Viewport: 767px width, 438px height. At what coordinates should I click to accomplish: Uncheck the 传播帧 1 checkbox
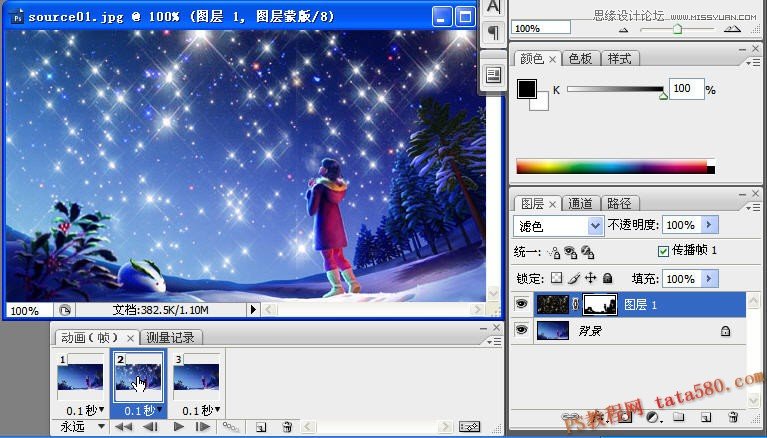[663, 251]
